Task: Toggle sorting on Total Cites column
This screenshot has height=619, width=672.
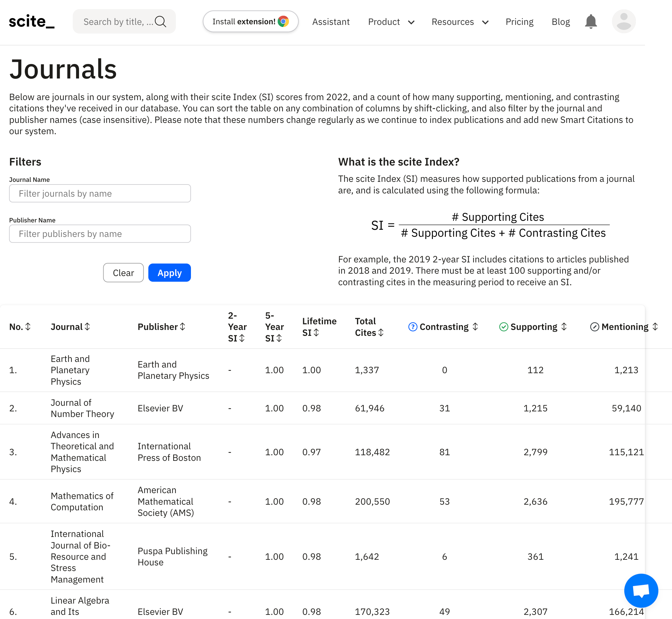Action: (x=381, y=333)
